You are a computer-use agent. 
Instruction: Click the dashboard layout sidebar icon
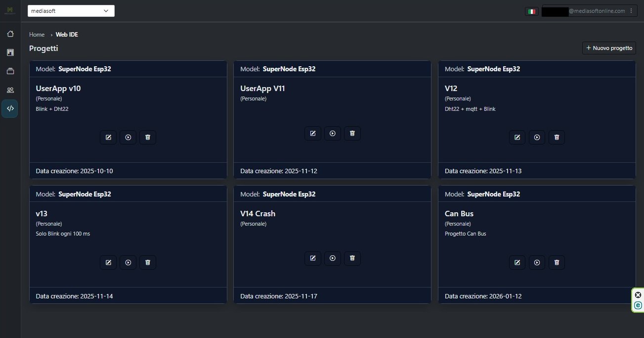click(10, 52)
